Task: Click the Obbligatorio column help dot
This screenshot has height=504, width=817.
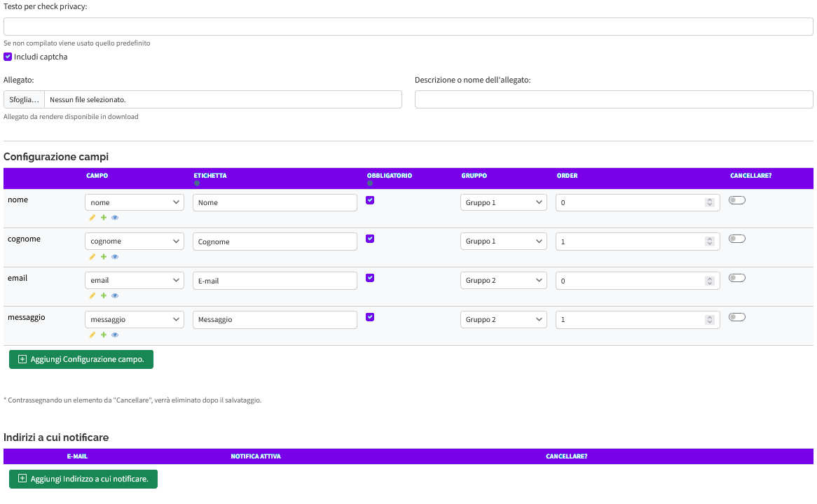Action: pyautogui.click(x=370, y=183)
